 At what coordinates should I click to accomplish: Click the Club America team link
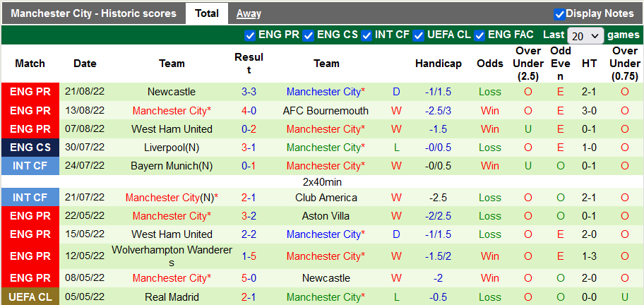pos(326,198)
